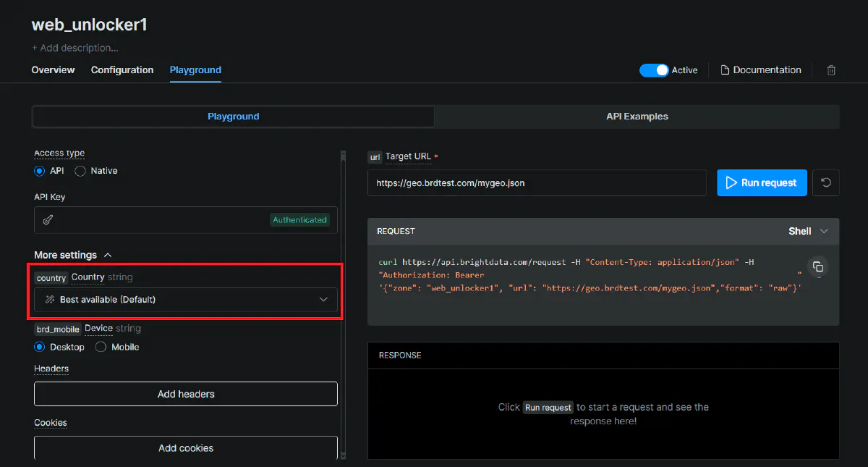Disable the Active toggle

pos(653,70)
